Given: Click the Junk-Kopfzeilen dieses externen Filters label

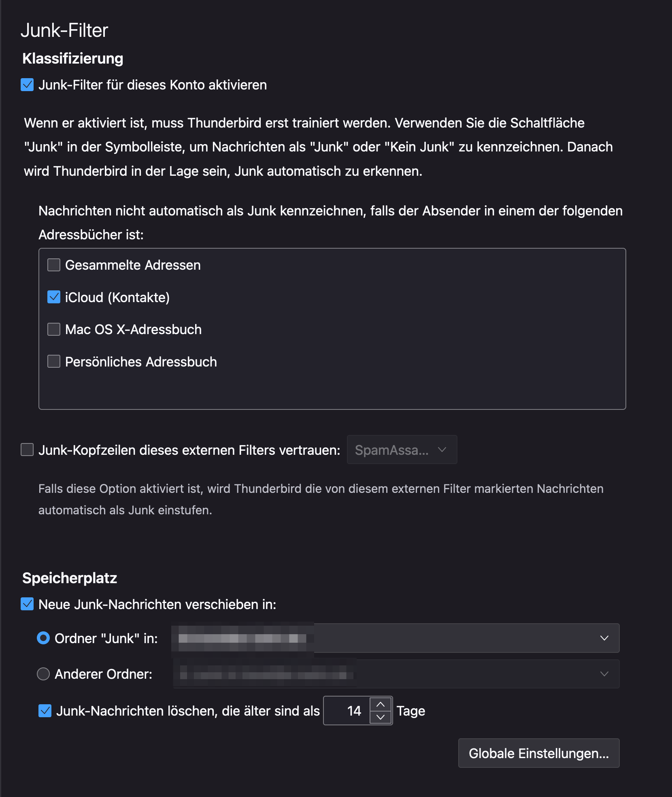Looking at the screenshot, I should (x=189, y=450).
